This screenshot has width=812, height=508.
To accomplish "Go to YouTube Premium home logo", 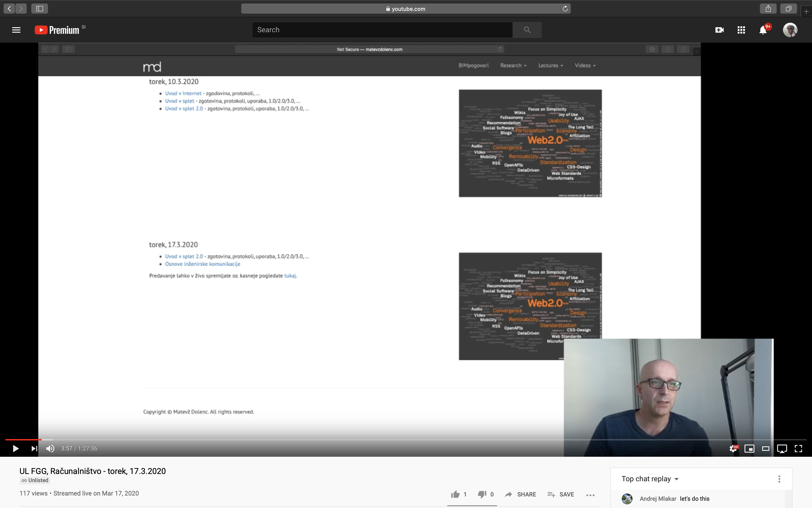I will (x=57, y=30).
